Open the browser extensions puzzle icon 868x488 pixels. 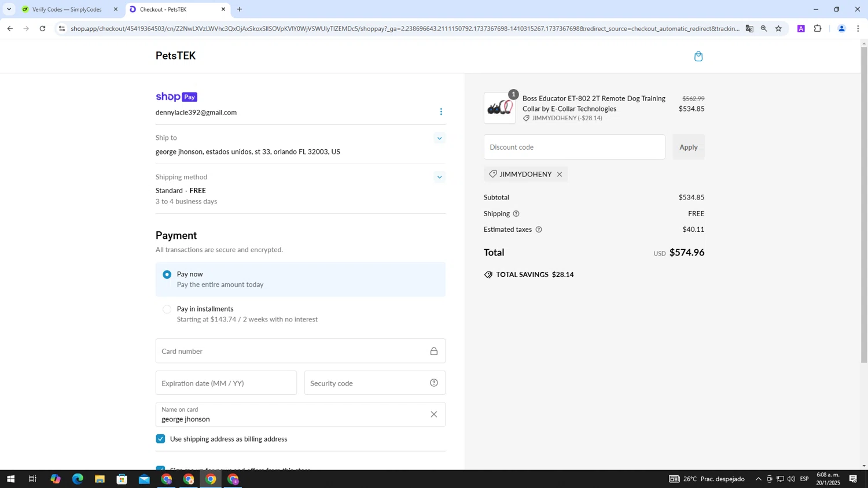click(x=818, y=28)
